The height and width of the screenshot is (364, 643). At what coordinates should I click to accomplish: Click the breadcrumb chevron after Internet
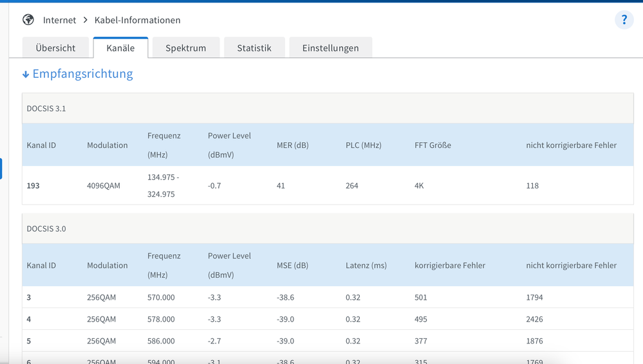85,20
